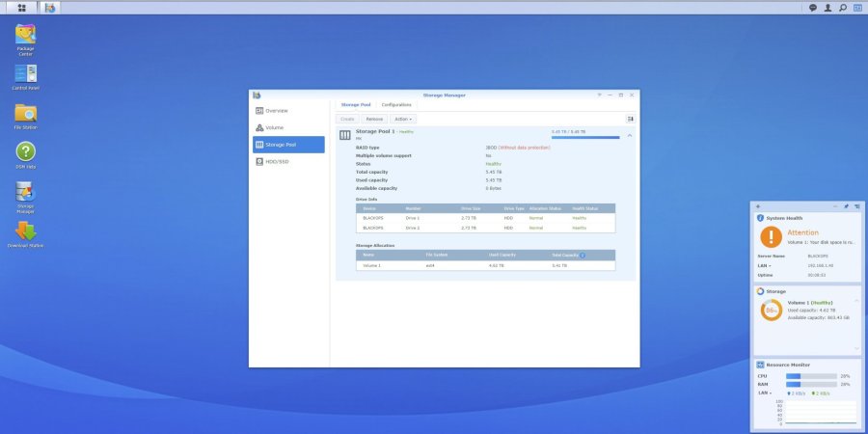This screenshot has height=434, width=868.
Task: Open the LAN dropdown in Resource Monitor
Action: (765, 393)
